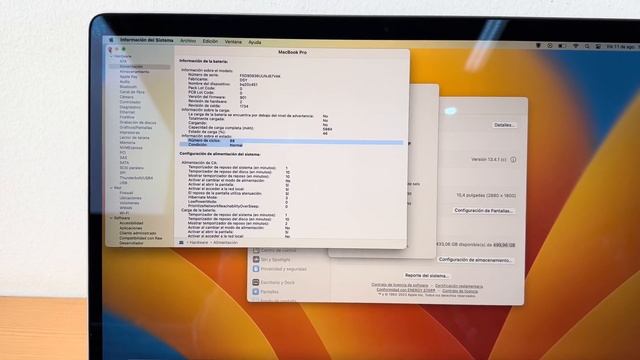
Task: Click the info icon next to Versión 13.4.1
Action: point(513,160)
